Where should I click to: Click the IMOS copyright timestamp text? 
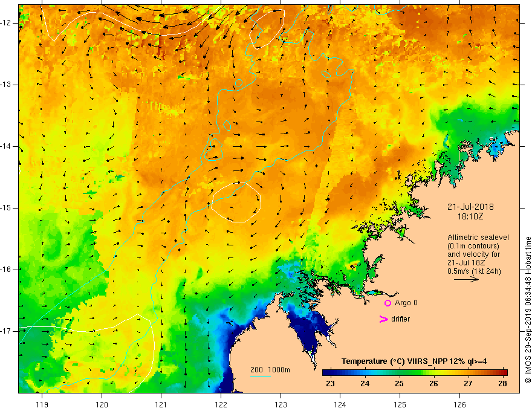[x=528, y=310]
